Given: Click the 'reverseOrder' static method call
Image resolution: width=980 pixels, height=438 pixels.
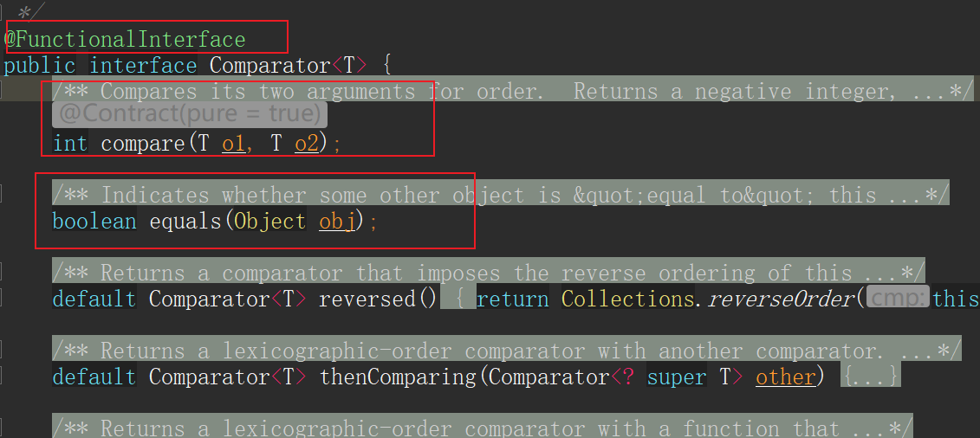Looking at the screenshot, I should (x=780, y=300).
